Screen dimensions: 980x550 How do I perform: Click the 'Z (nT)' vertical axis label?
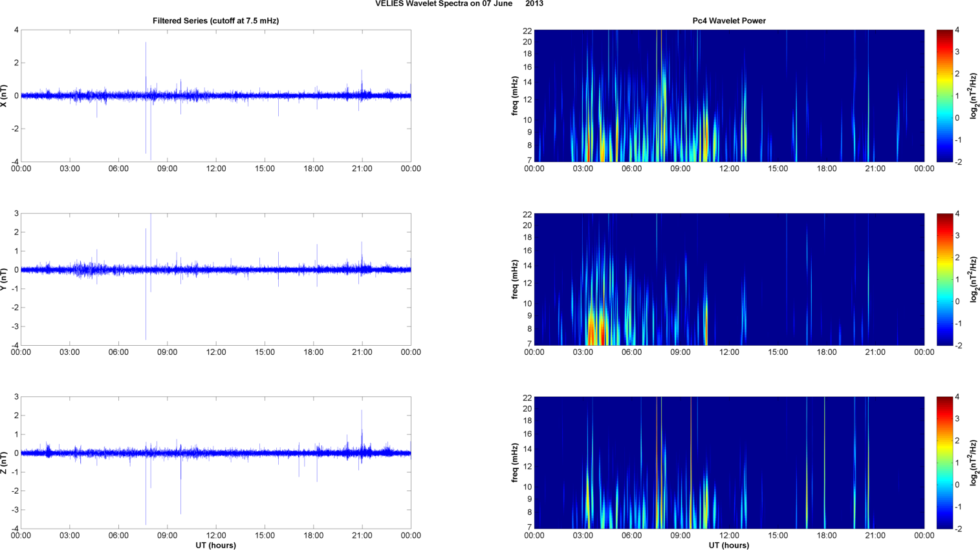[x=5, y=463]
